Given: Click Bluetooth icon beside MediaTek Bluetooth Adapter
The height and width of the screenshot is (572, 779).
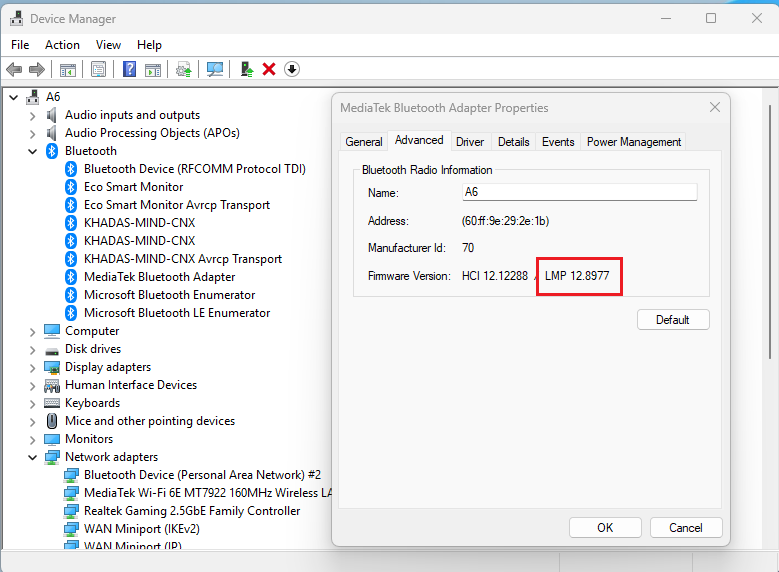Looking at the screenshot, I should pos(71,277).
